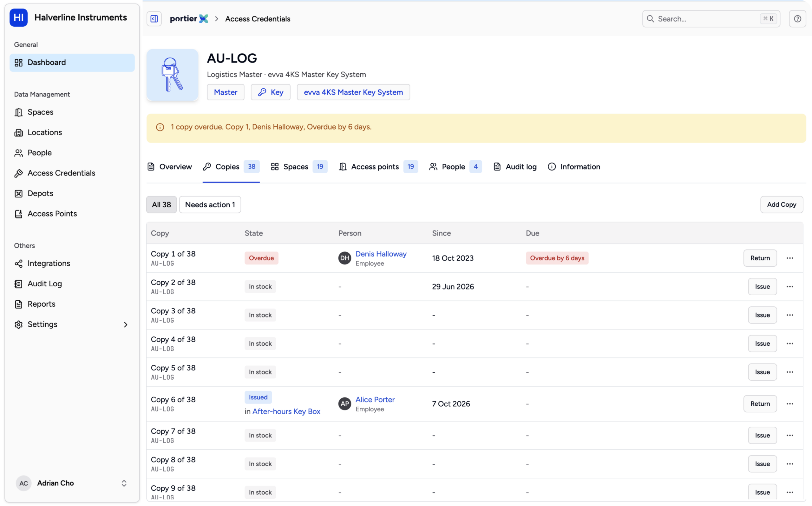Open the Denis Halloway person link

point(381,254)
